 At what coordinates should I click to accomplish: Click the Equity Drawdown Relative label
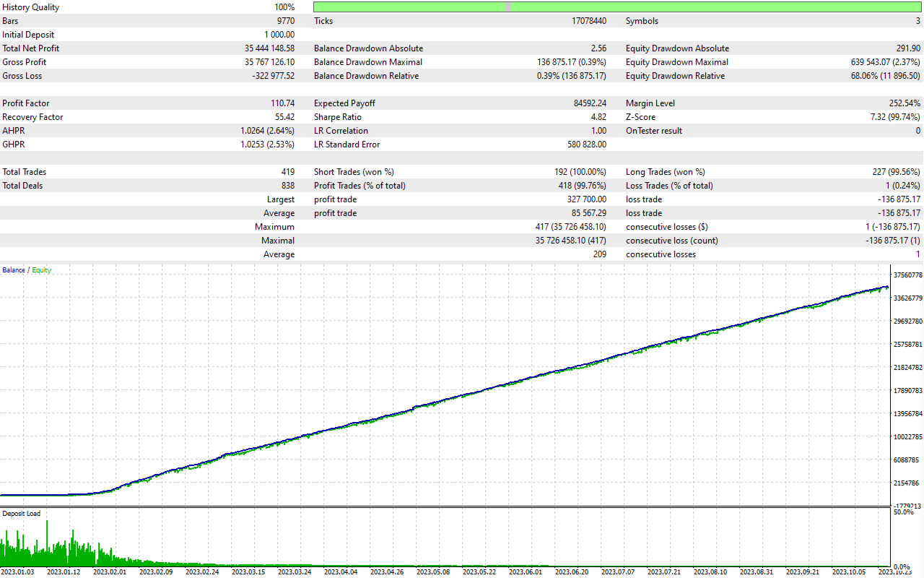pos(676,76)
